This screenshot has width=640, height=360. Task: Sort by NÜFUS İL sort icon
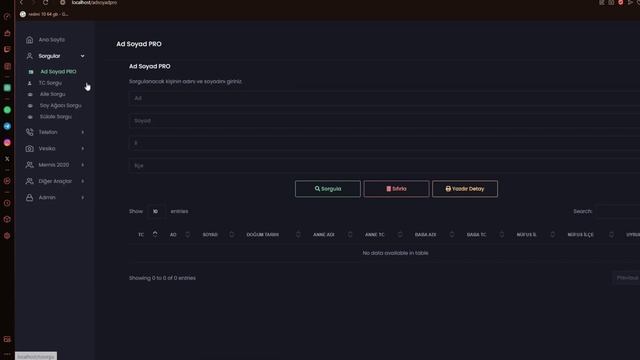coord(552,234)
